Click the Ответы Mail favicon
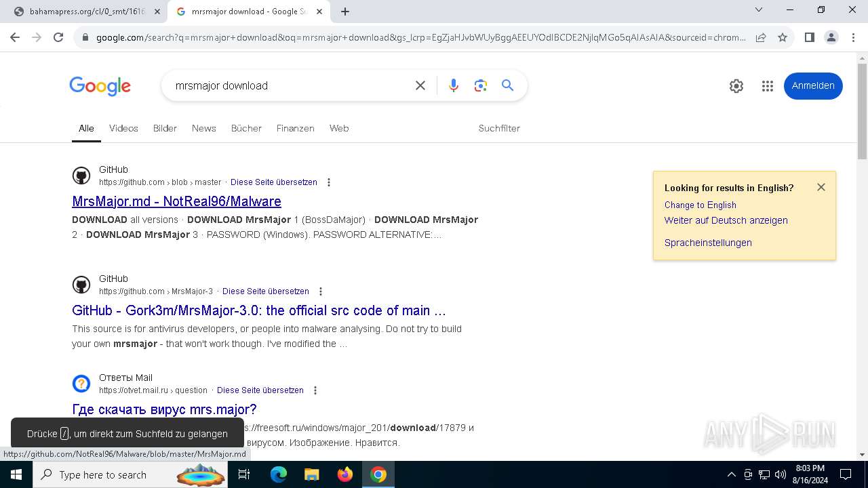Image resolution: width=868 pixels, height=488 pixels. (x=81, y=384)
